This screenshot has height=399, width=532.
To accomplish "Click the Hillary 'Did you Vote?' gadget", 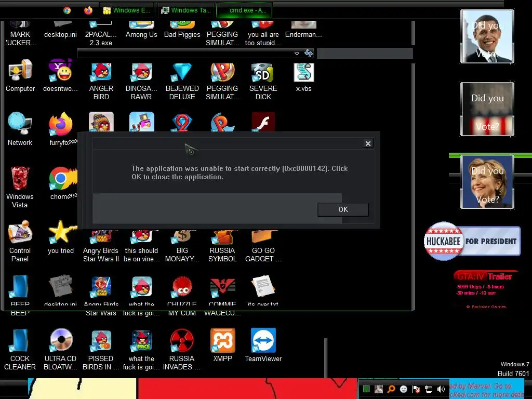I will click(x=487, y=181).
